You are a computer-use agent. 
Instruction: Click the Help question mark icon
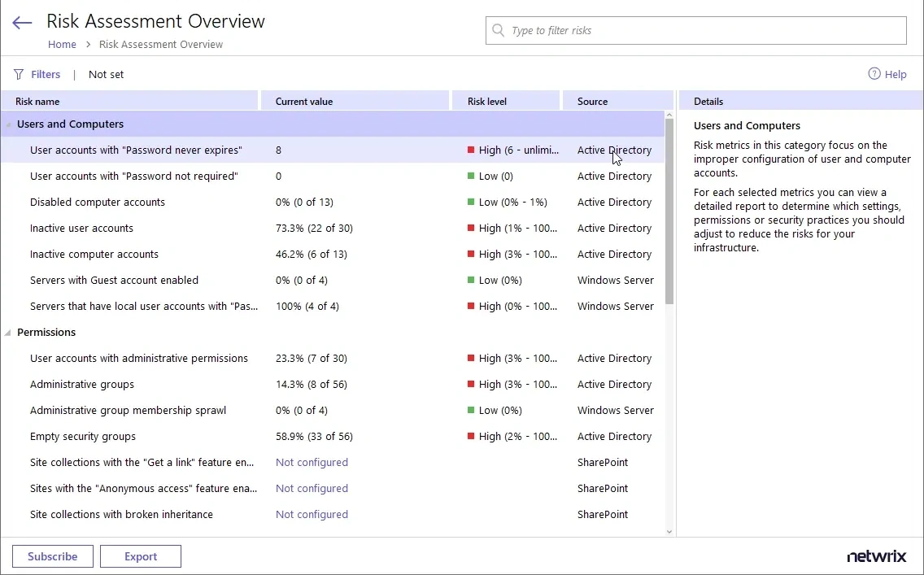click(874, 74)
